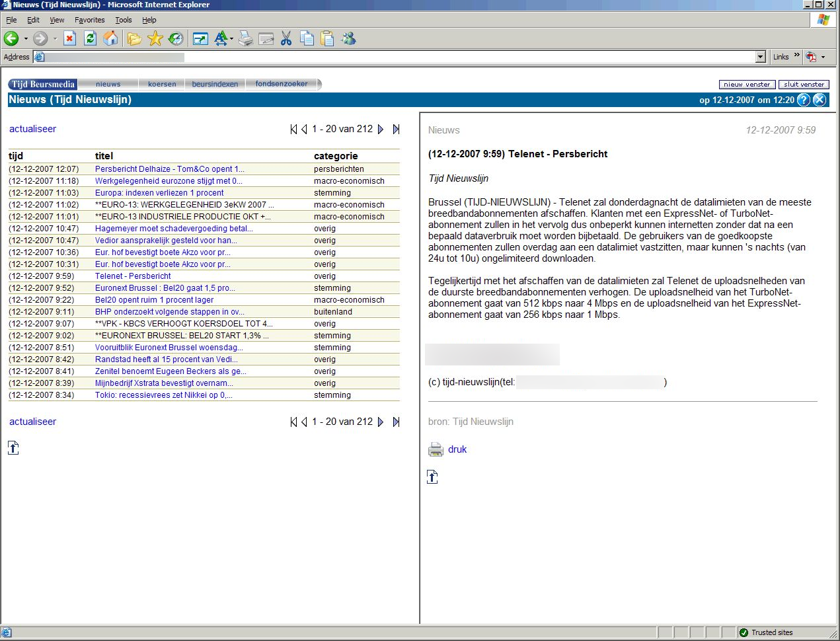Screen dimensions: 840x641
Task: Open article BHP onderzoekt volgende stappen
Action: 170,312
